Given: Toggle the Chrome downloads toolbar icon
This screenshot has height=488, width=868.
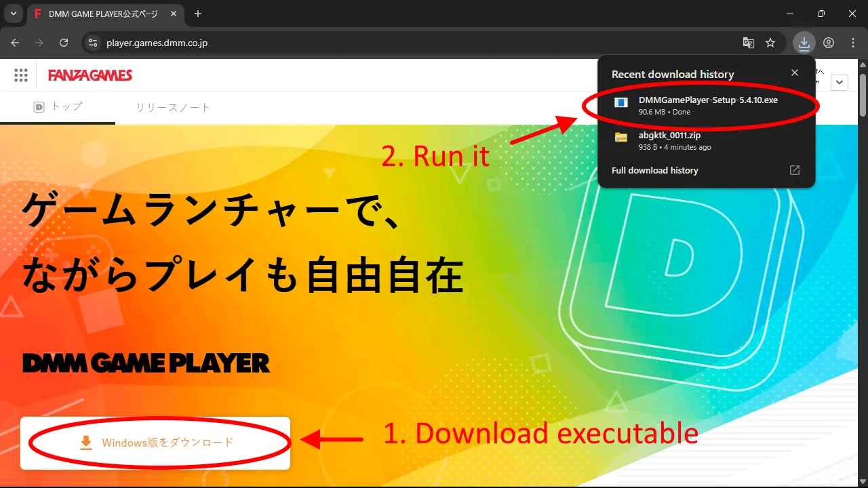Looking at the screenshot, I should pos(804,43).
